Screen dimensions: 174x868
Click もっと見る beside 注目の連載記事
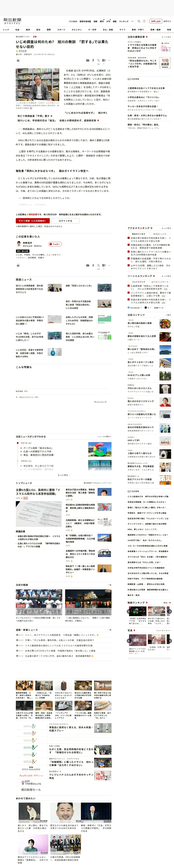click(166, 37)
